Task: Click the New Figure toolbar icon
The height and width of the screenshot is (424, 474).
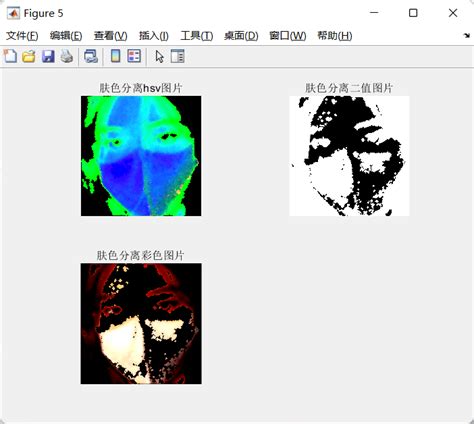Action: click(x=10, y=56)
